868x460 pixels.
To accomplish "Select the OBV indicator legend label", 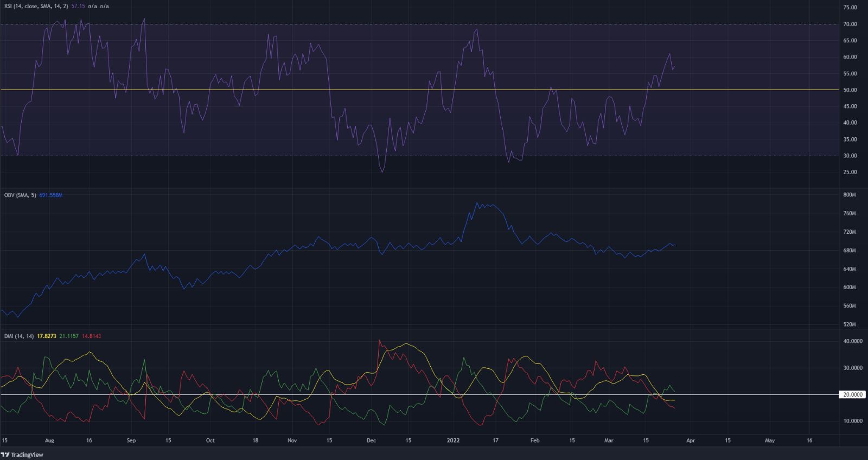I will (x=19, y=195).
